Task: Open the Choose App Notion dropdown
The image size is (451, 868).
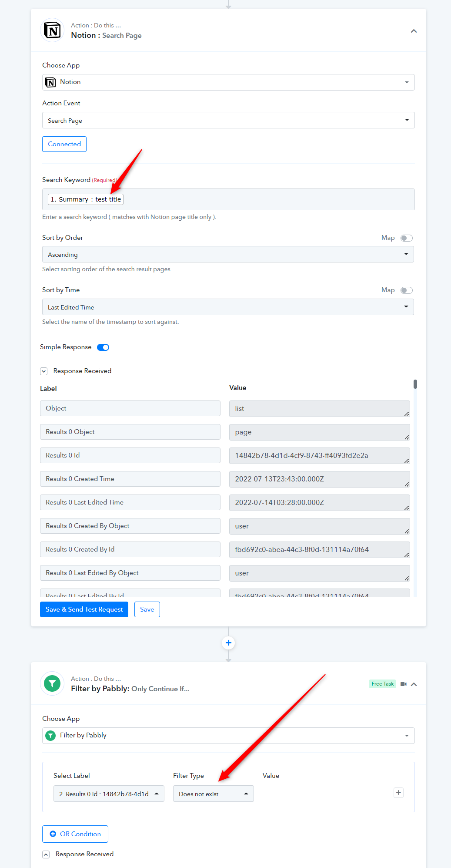Action: [228, 82]
